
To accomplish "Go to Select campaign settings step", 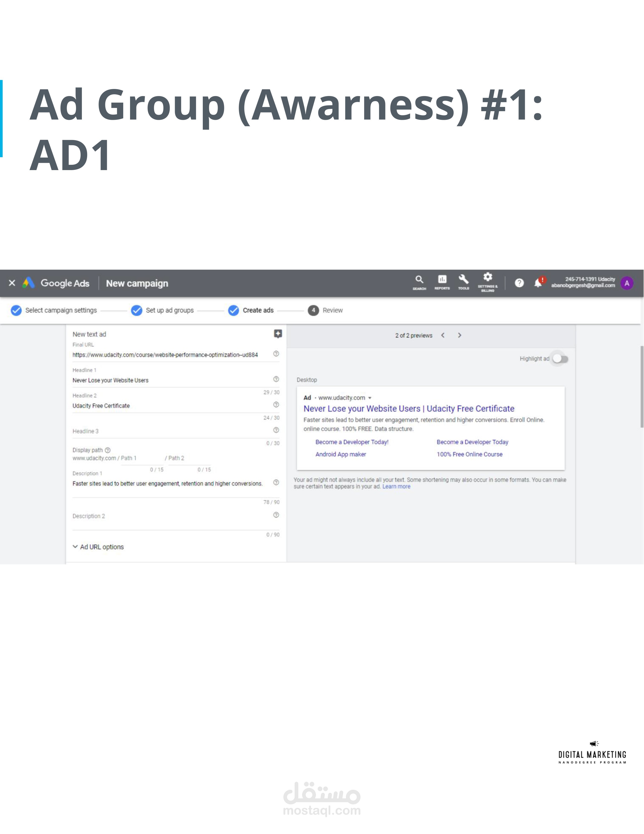I will (x=54, y=310).
